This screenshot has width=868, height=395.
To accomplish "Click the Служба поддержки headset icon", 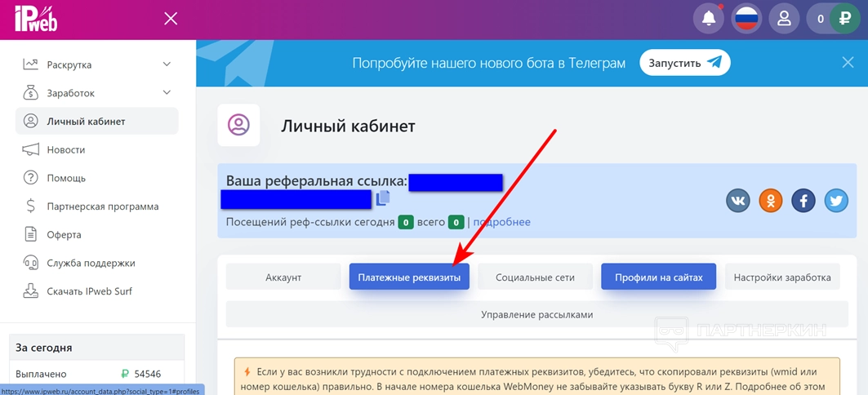I will [x=30, y=263].
